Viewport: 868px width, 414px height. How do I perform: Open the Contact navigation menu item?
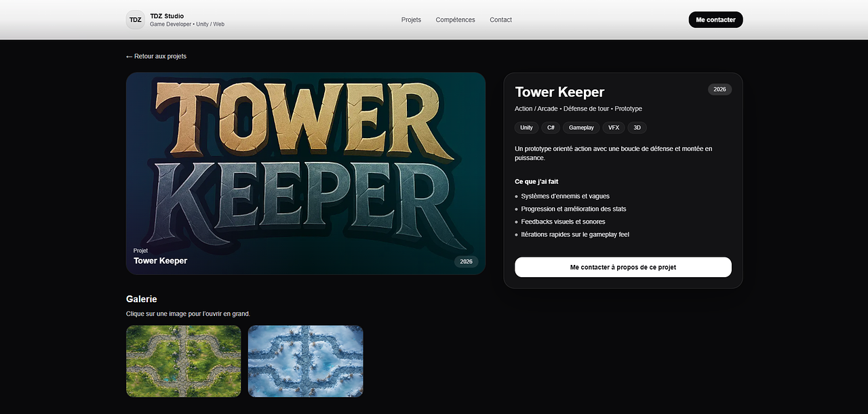(x=500, y=20)
